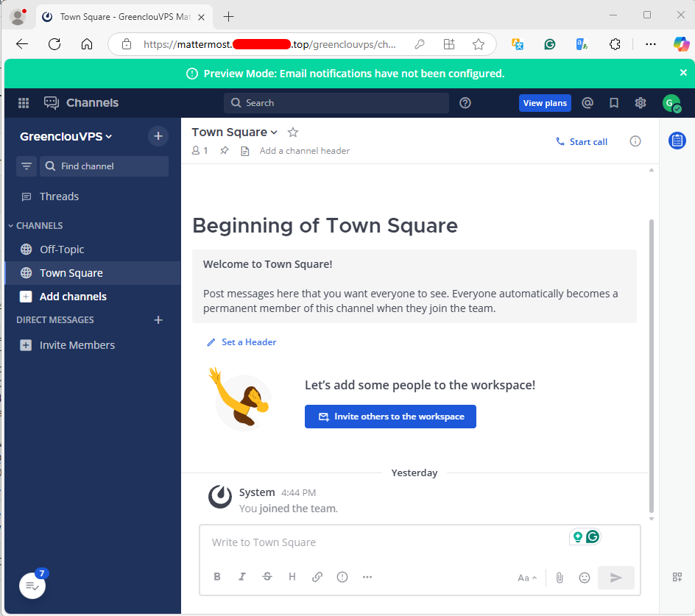Start a call in Town Square
Viewport: 695px width, 616px height.
[582, 142]
